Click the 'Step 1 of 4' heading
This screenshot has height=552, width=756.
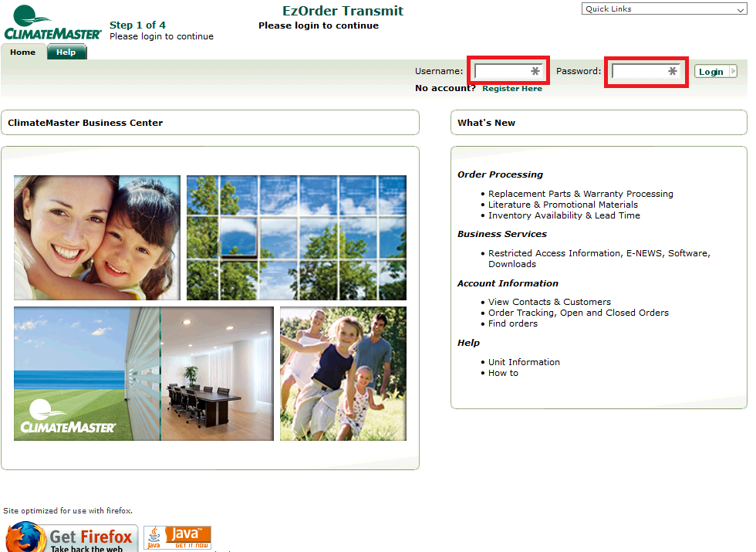(x=137, y=25)
